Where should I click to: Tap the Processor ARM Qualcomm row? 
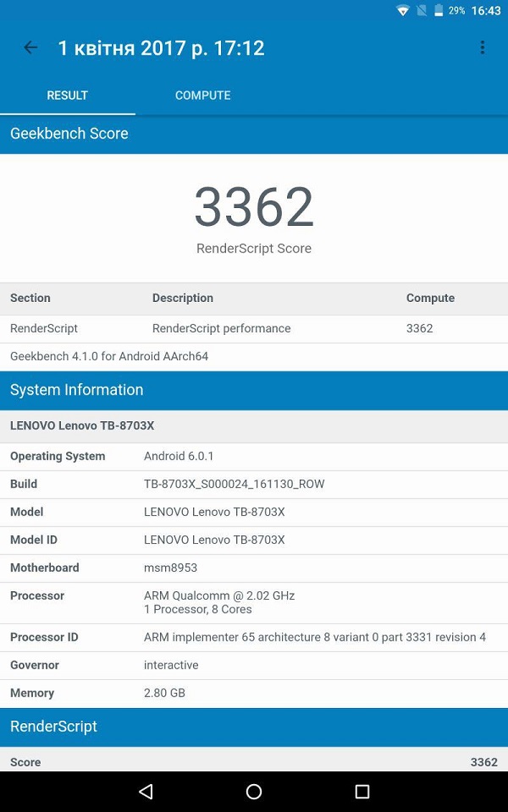click(254, 602)
